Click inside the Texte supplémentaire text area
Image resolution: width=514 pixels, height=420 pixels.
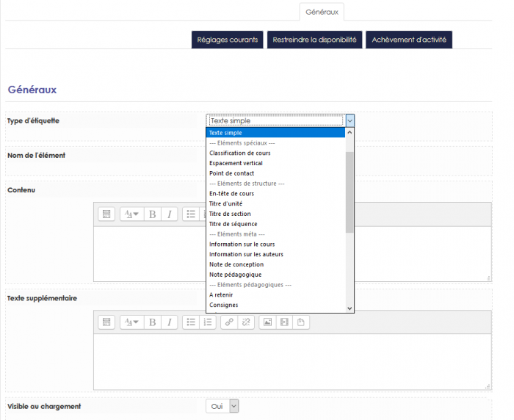[x=292, y=361]
